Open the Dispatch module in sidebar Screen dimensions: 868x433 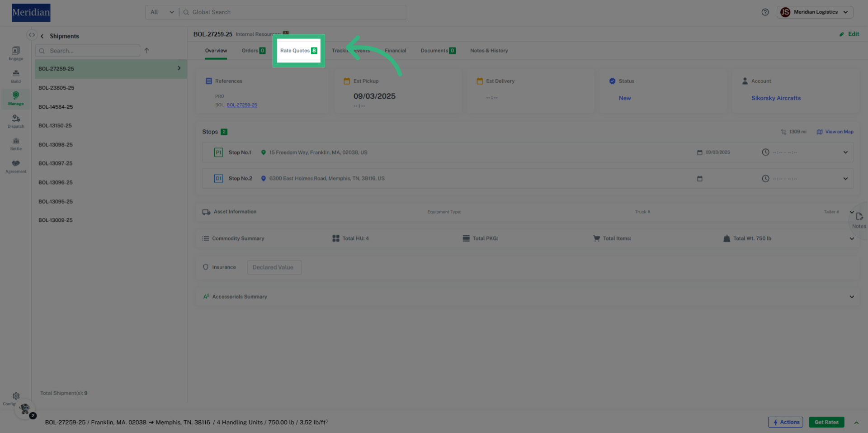pyautogui.click(x=16, y=121)
